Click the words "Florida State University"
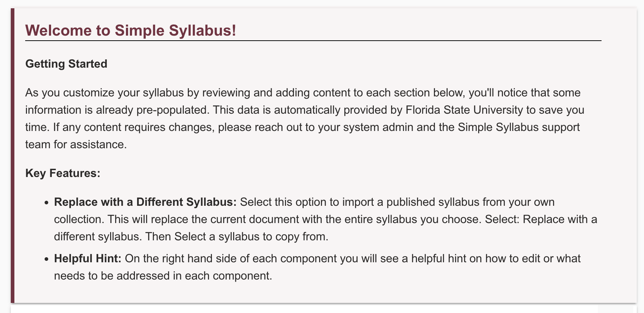The height and width of the screenshot is (313, 644). click(x=464, y=110)
